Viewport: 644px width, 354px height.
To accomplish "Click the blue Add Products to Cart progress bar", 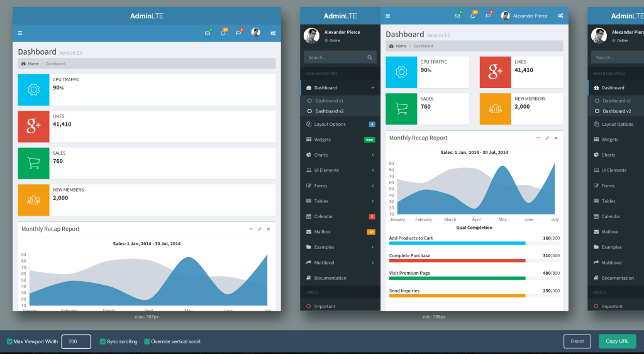I will point(457,243).
